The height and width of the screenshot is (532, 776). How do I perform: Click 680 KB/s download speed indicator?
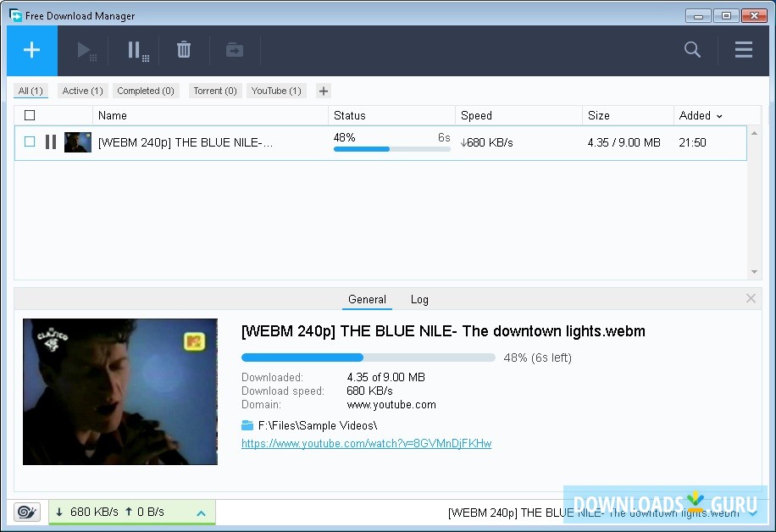87,512
